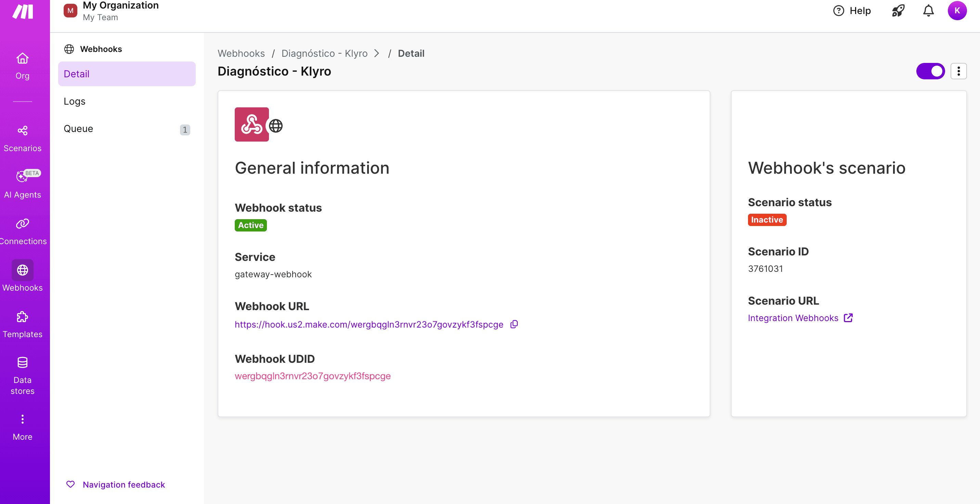Switch to the Logs tab
Viewport: 980px width, 504px height.
75,101
